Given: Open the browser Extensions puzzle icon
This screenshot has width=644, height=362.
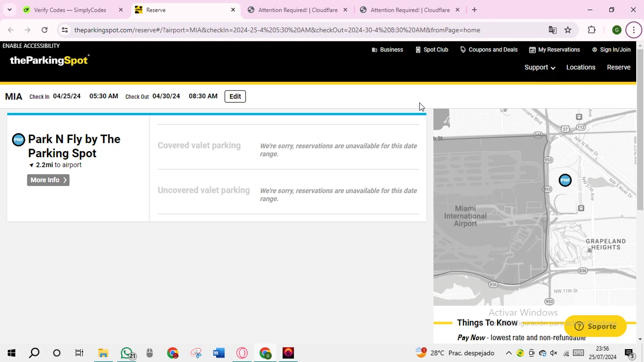Looking at the screenshot, I should pyautogui.click(x=592, y=30).
